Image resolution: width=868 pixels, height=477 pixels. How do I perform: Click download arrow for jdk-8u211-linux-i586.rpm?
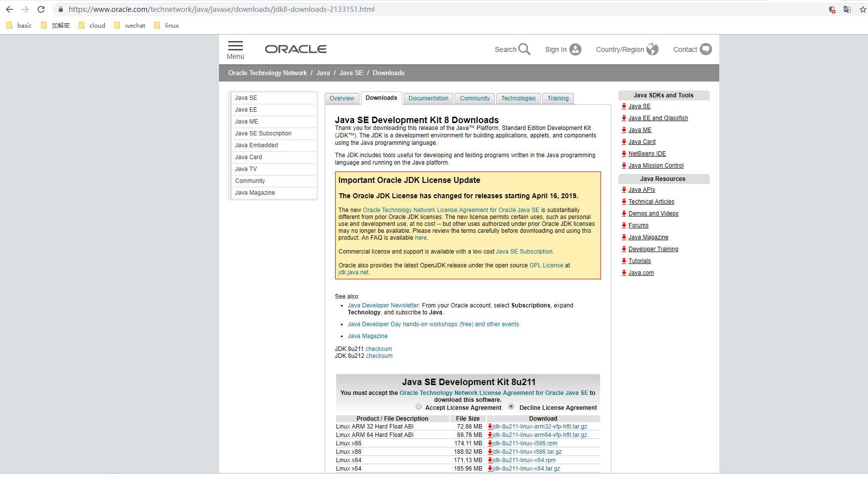pyautogui.click(x=490, y=443)
